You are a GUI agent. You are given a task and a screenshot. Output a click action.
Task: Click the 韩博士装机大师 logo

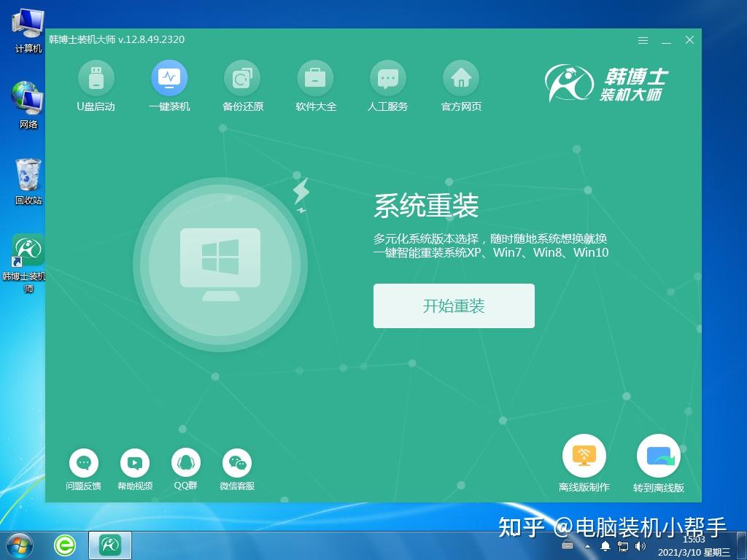(x=606, y=83)
